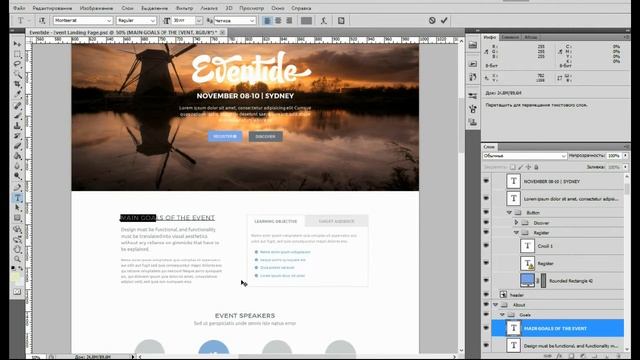Hide the Слой 1 text layer
Viewport: 640px width, 360px height.
click(x=486, y=246)
